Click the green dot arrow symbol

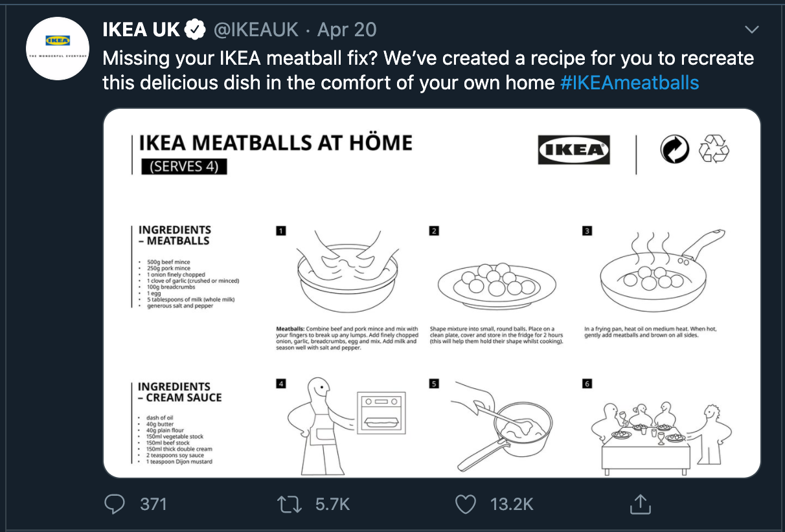[x=675, y=150]
